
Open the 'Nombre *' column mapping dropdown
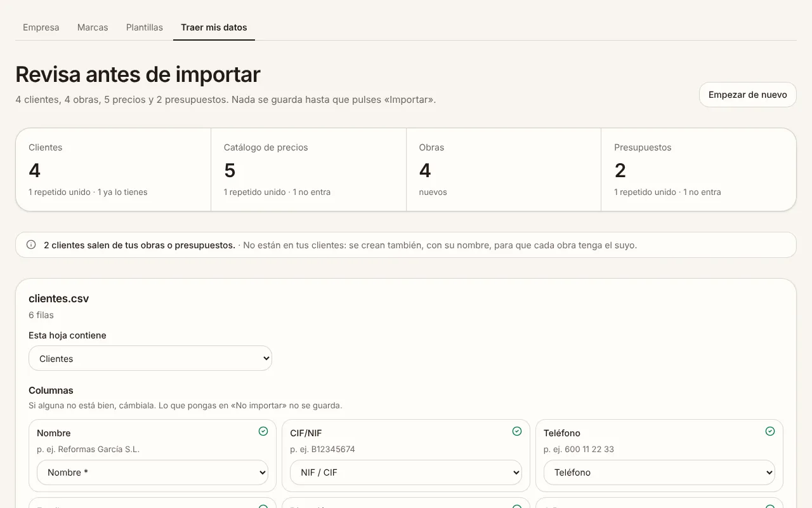click(x=152, y=472)
